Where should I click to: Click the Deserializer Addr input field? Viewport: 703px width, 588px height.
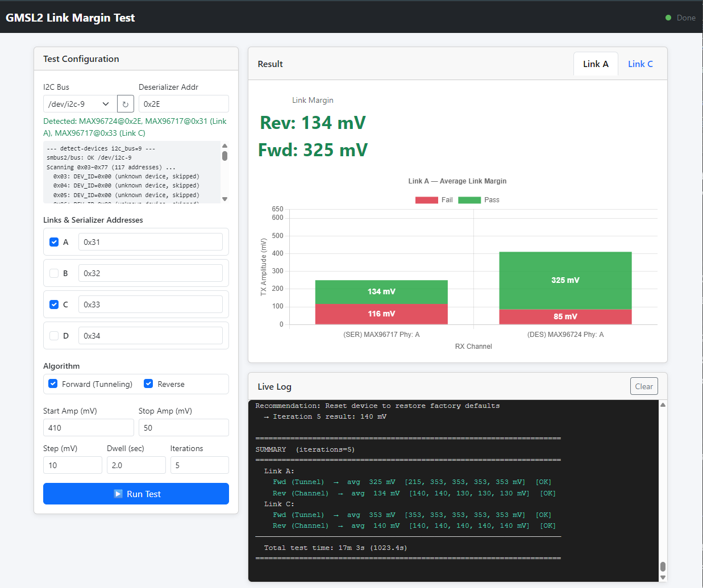tap(184, 104)
